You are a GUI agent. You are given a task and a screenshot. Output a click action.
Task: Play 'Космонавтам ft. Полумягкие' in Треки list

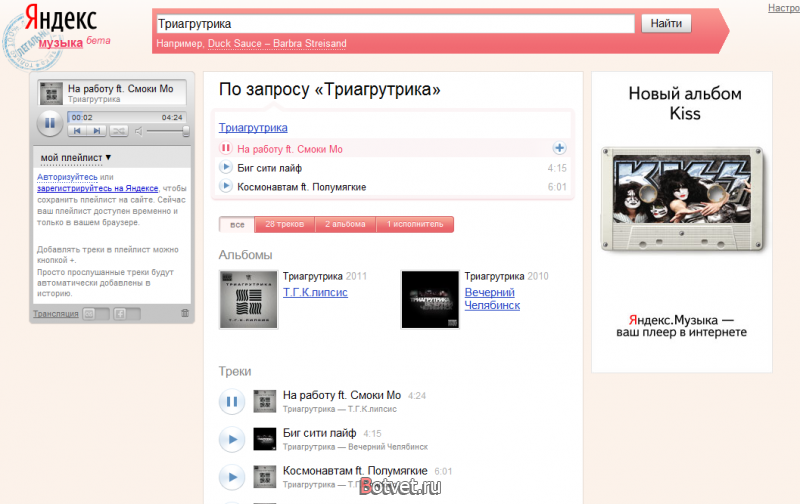232,477
